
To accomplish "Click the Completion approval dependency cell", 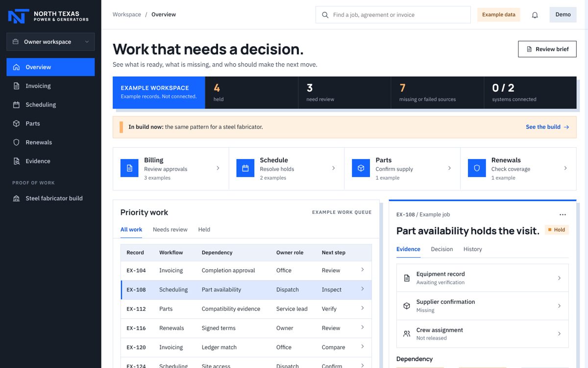I will [x=228, y=271].
